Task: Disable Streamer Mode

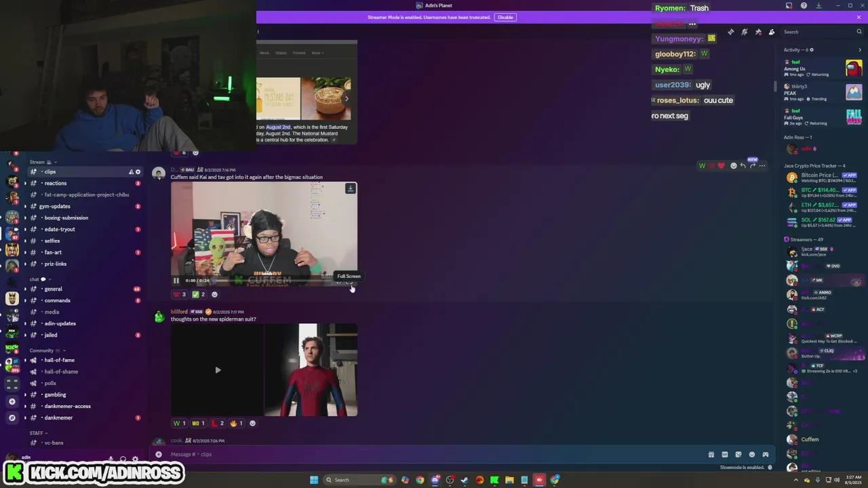Action: pyautogui.click(x=505, y=17)
